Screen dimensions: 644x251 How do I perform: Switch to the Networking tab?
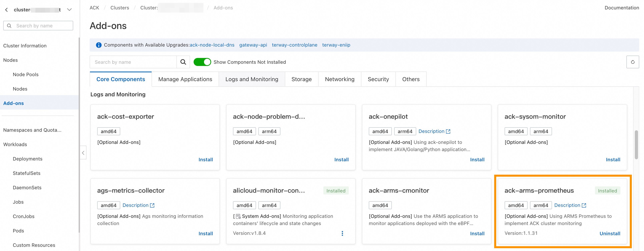click(x=340, y=79)
